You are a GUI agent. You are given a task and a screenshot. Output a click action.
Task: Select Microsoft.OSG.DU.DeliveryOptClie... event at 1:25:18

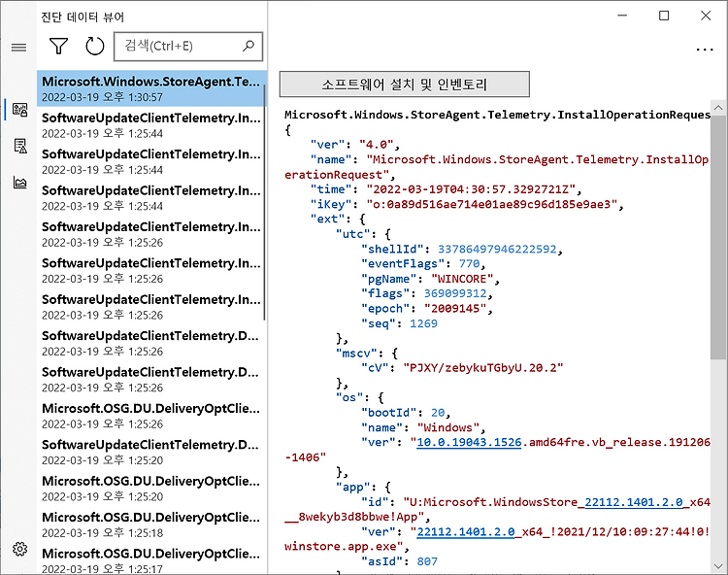(151, 524)
